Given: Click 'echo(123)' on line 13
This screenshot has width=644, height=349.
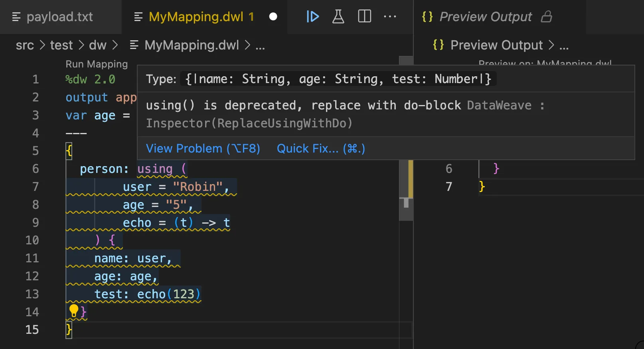Looking at the screenshot, I should [169, 294].
